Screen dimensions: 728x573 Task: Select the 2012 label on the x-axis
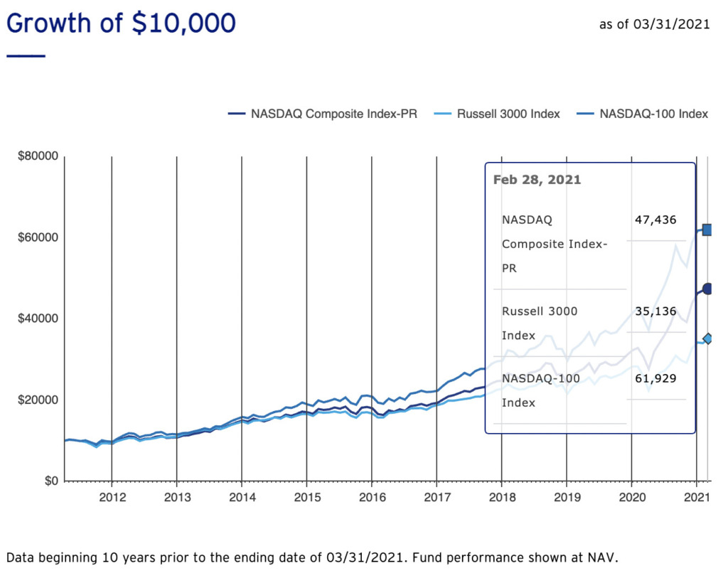[x=112, y=496]
